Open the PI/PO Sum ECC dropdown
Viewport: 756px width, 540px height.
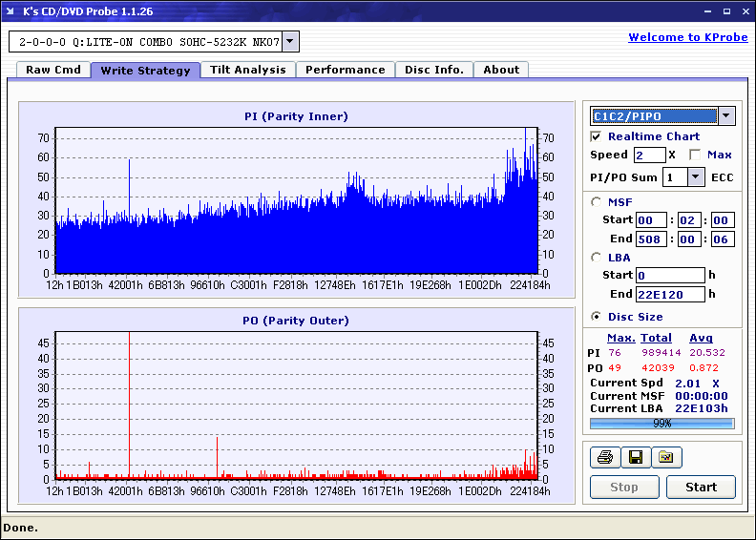click(696, 177)
